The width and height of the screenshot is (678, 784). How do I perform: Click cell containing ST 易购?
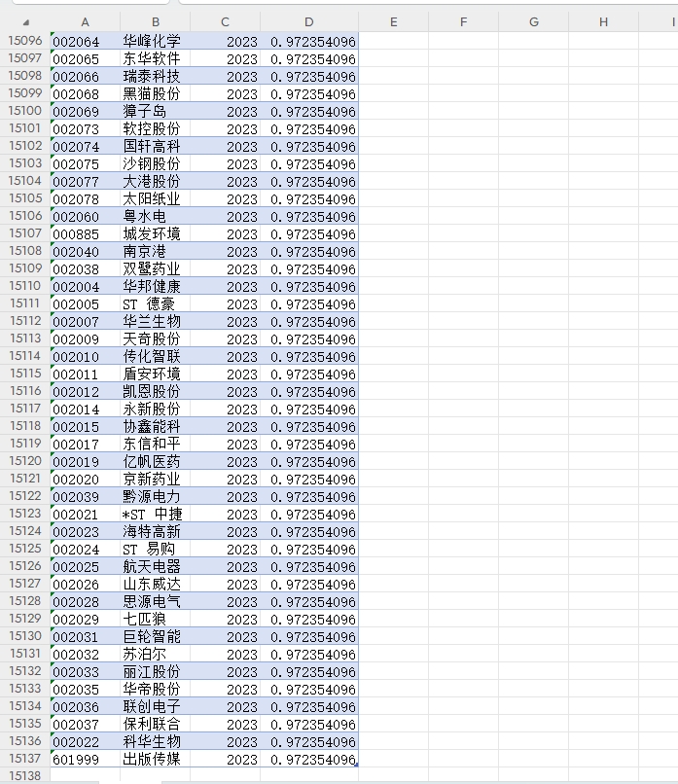click(155, 548)
